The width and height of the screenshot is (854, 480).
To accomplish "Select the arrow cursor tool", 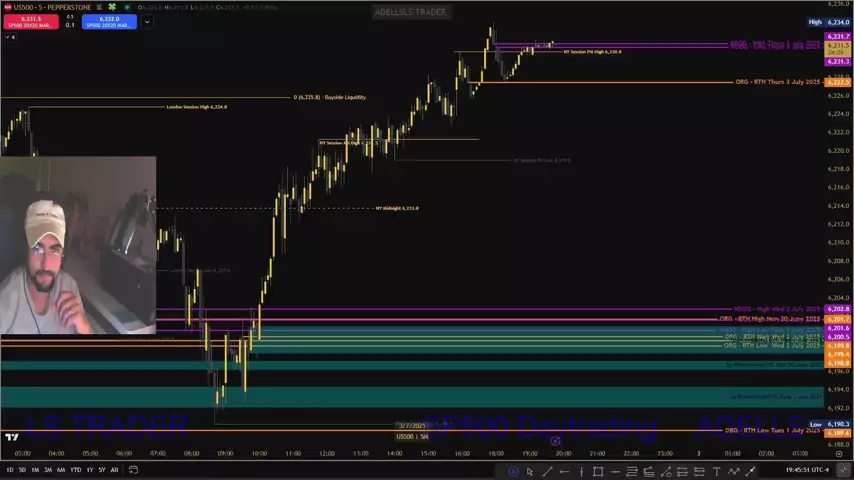I will [530, 471].
